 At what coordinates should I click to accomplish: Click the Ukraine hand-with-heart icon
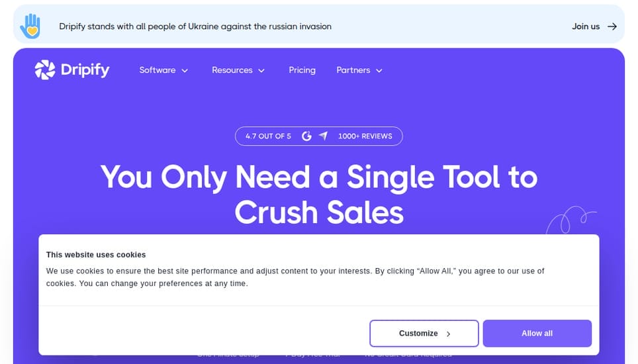pos(30,26)
